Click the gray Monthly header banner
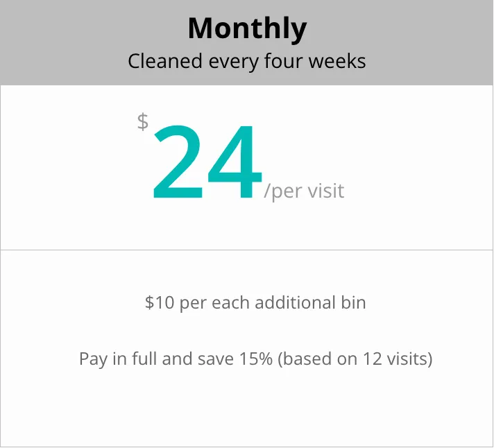This screenshot has width=494, height=448. (247, 42)
